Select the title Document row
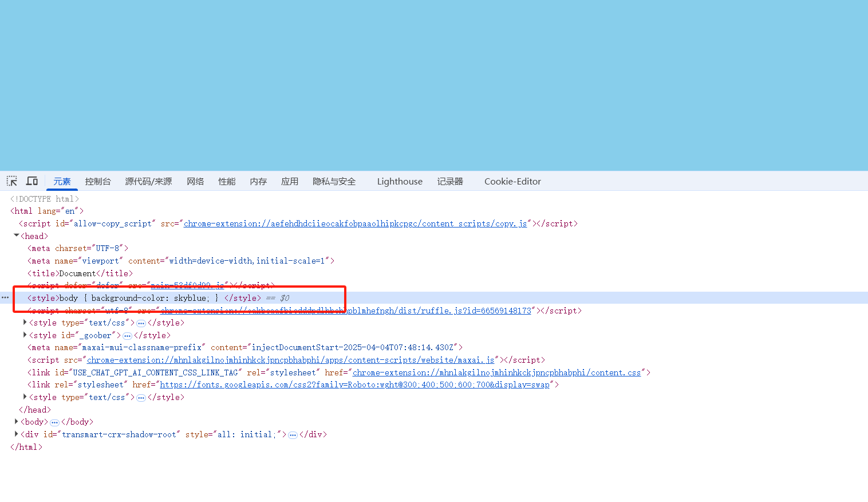 click(80, 273)
